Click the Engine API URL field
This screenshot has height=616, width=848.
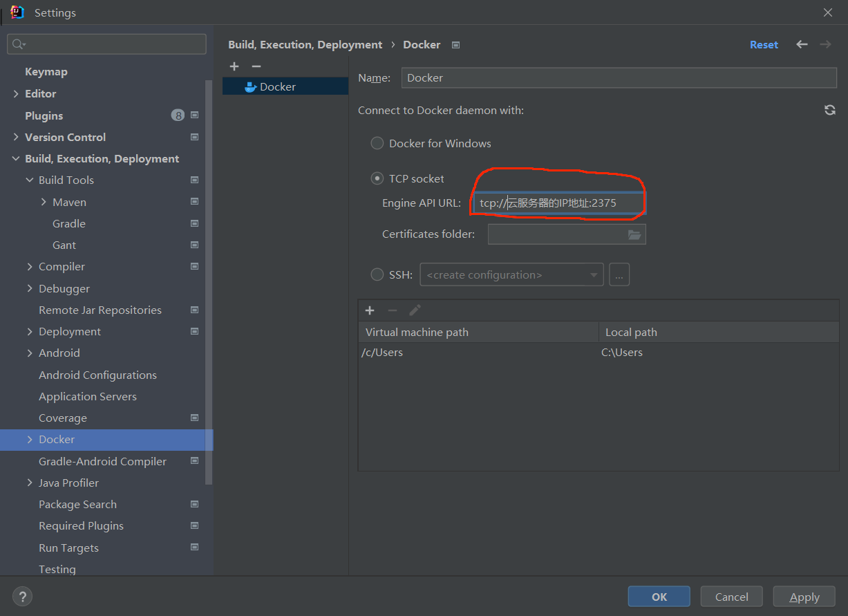(x=560, y=203)
